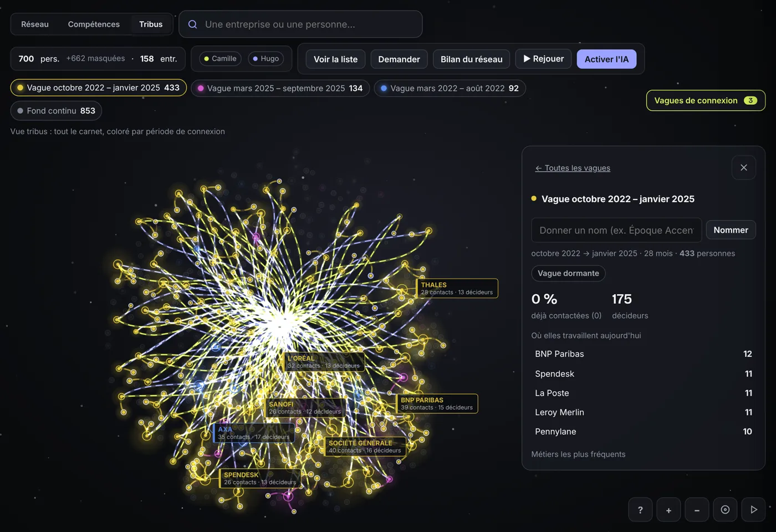Image resolution: width=776 pixels, height=532 pixels.
Task: Click the BNP PARIBAS cluster label on graph
Action: 437,403
